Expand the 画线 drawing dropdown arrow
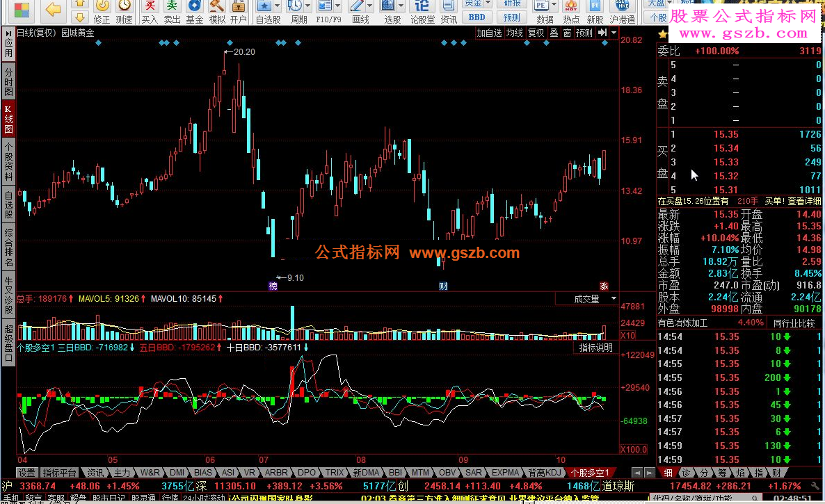 [x=370, y=6]
